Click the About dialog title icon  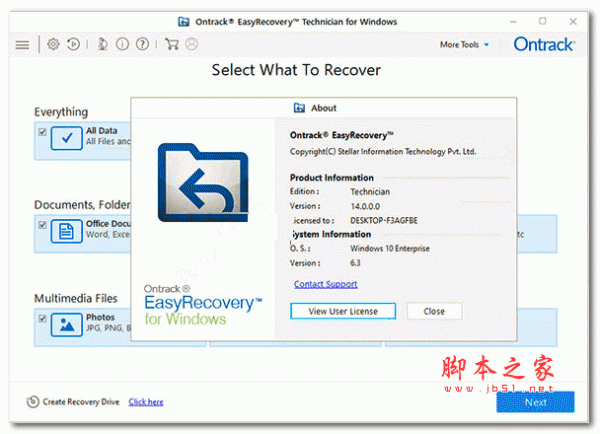pyautogui.click(x=299, y=108)
